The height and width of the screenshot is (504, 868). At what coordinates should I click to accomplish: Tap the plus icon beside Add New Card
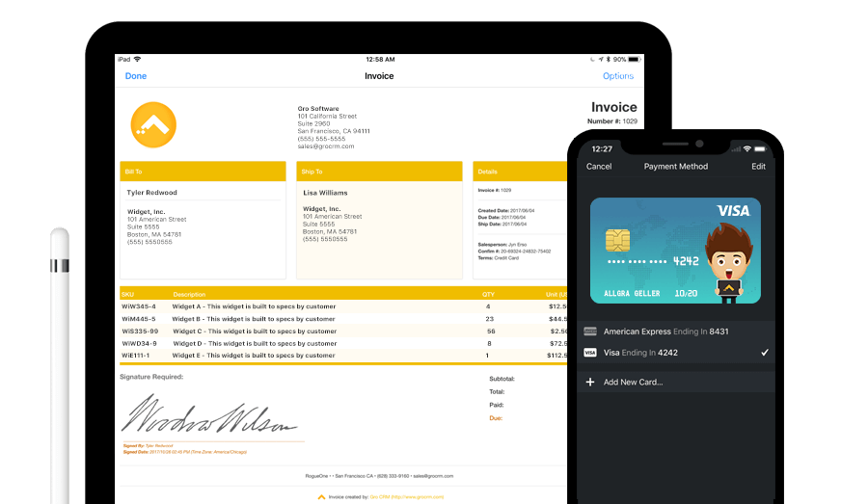(x=590, y=382)
